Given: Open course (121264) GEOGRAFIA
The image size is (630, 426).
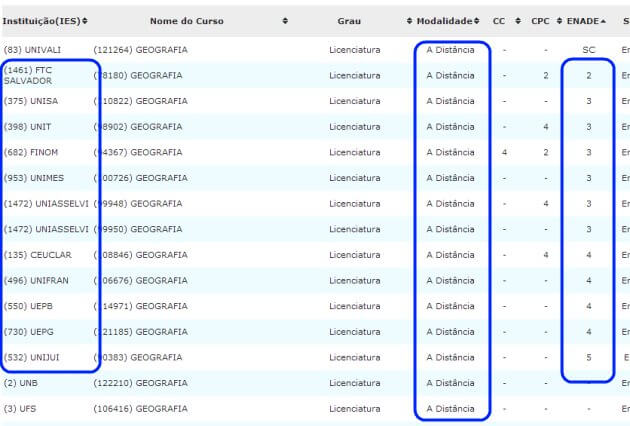Looking at the screenshot, I should 141,50.
